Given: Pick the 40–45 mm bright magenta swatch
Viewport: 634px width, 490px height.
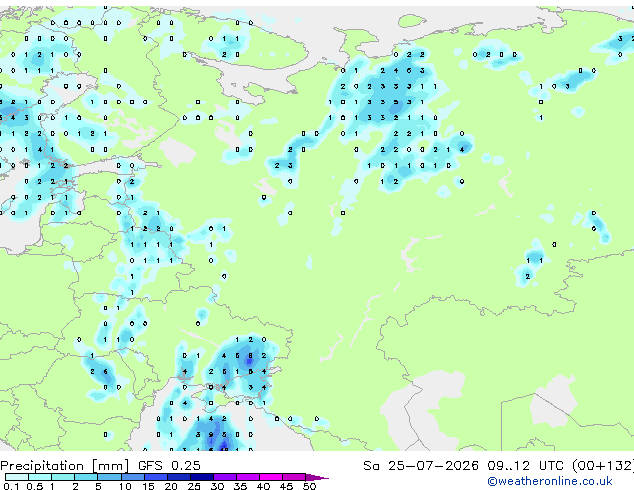Looking at the screenshot, I should 271,477.
